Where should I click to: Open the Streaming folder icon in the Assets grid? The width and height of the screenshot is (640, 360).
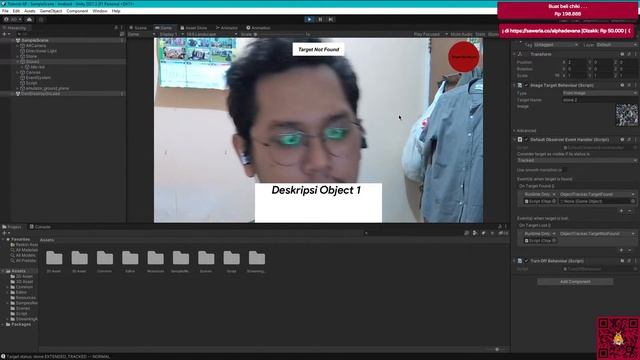click(257, 258)
